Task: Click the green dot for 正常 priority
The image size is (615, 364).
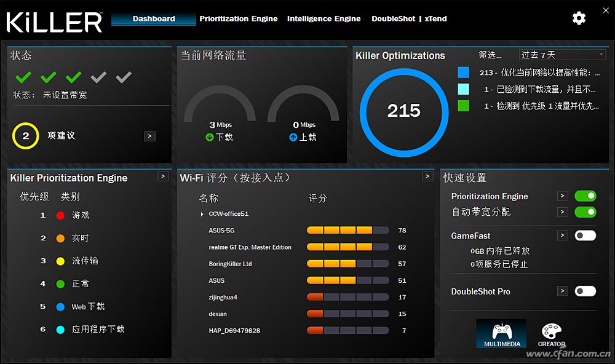Action: coord(60,283)
